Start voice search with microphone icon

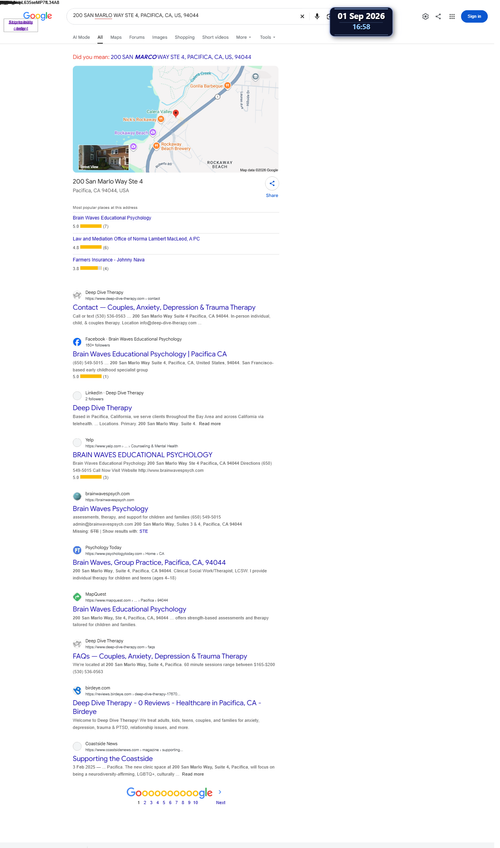(x=317, y=16)
